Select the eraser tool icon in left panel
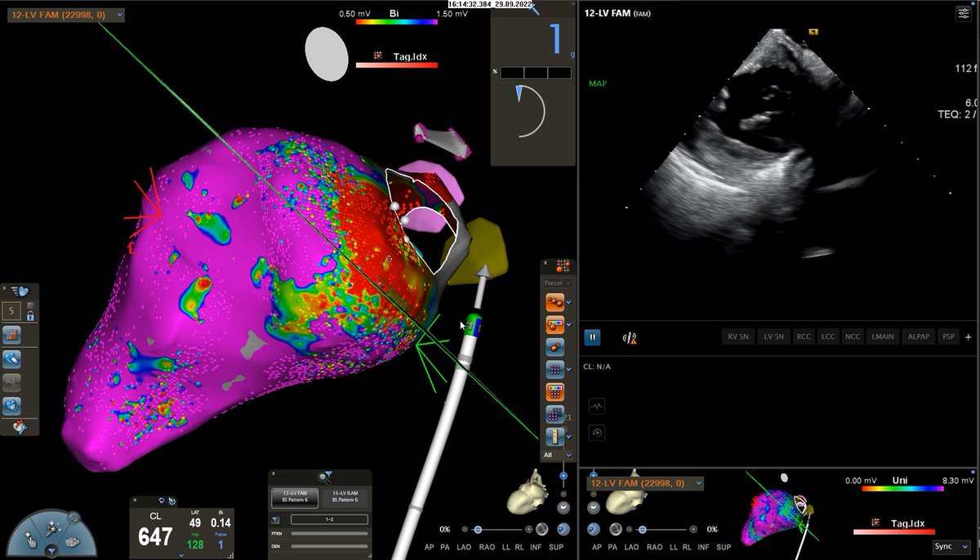 pos(11,359)
